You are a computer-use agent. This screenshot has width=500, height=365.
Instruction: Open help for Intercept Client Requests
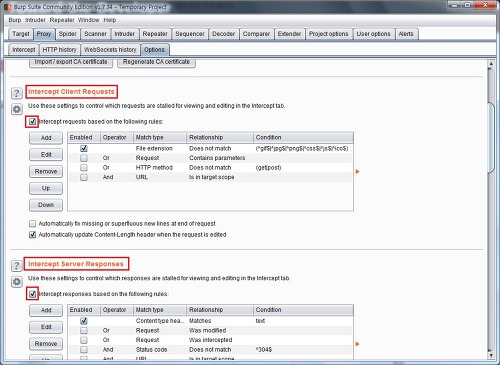click(x=17, y=93)
